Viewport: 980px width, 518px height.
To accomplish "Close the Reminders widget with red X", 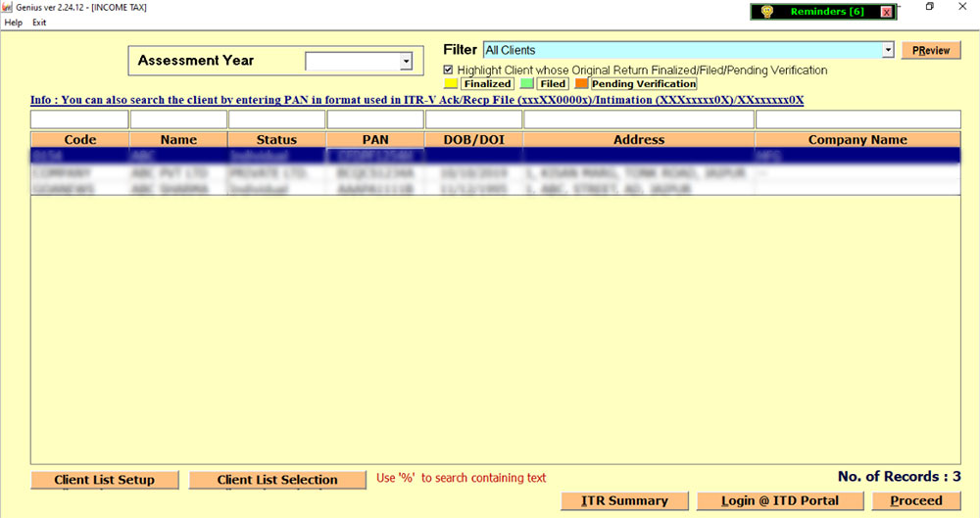I will point(886,12).
